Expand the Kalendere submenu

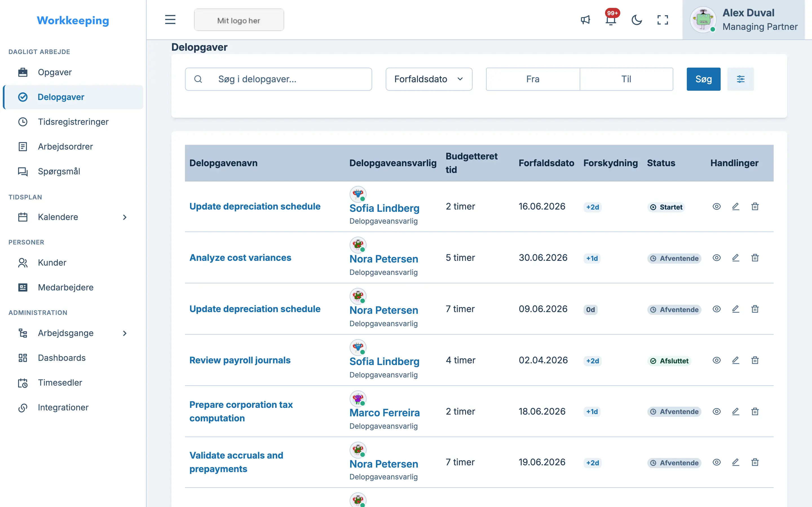point(125,217)
